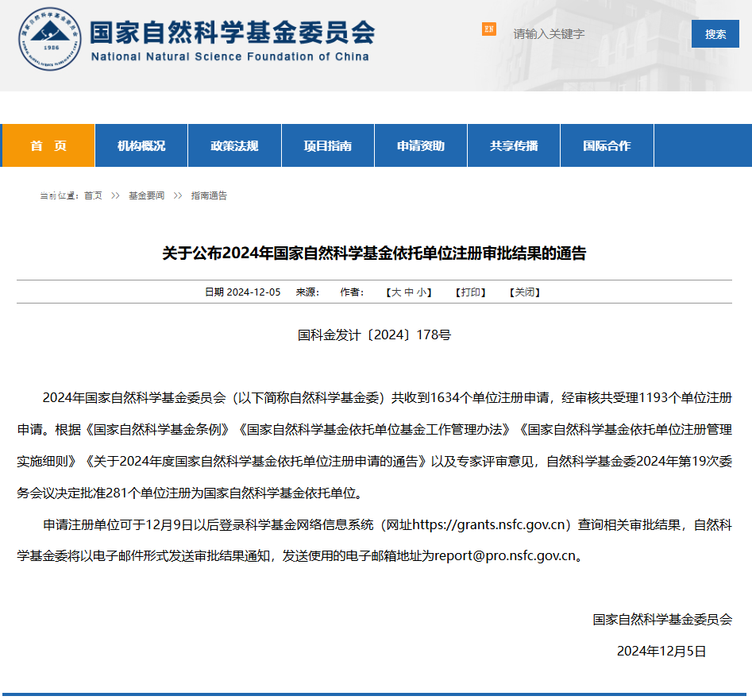Open the 共享传播 menu item
The width and height of the screenshot is (752, 700).
coord(514,145)
